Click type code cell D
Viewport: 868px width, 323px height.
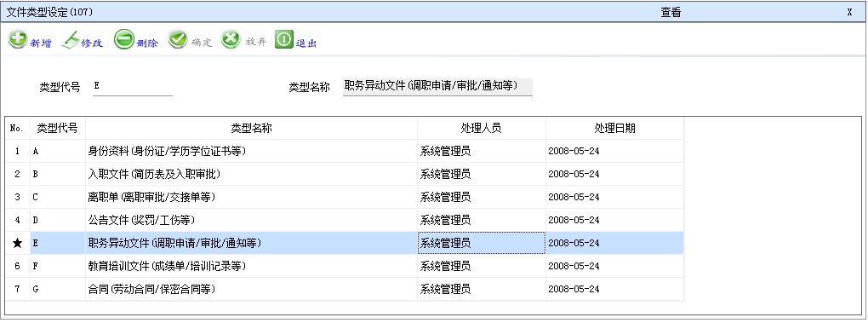point(58,220)
